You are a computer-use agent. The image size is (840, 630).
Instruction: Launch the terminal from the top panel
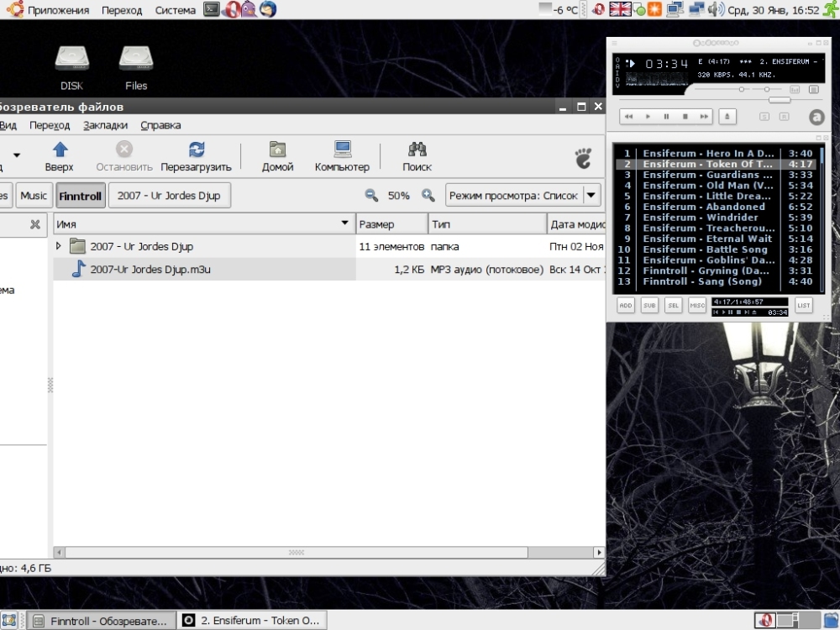pyautogui.click(x=212, y=9)
